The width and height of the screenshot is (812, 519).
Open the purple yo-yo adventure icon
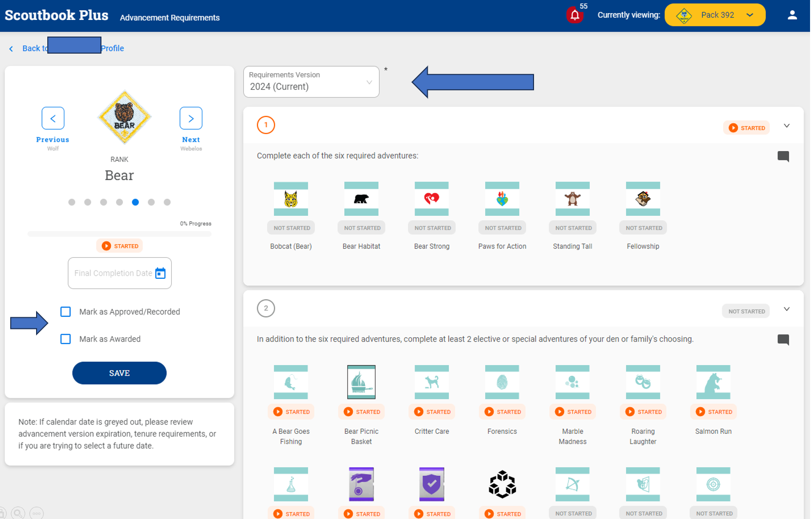362,485
